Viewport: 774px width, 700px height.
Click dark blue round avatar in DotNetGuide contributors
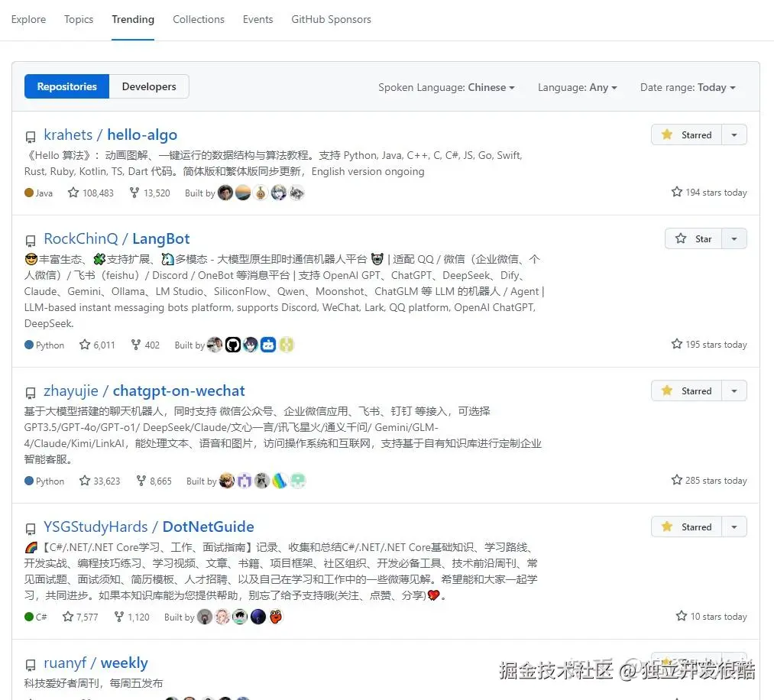258,617
